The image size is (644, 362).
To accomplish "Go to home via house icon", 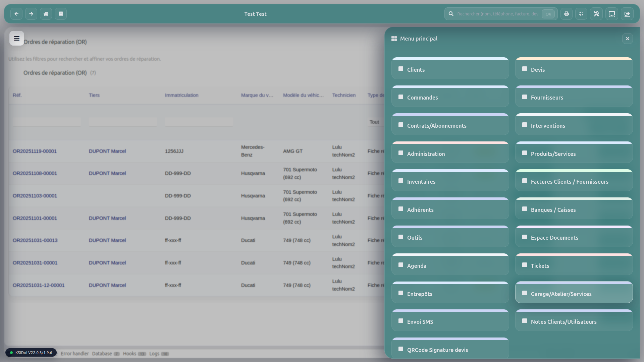I will 46,14.
